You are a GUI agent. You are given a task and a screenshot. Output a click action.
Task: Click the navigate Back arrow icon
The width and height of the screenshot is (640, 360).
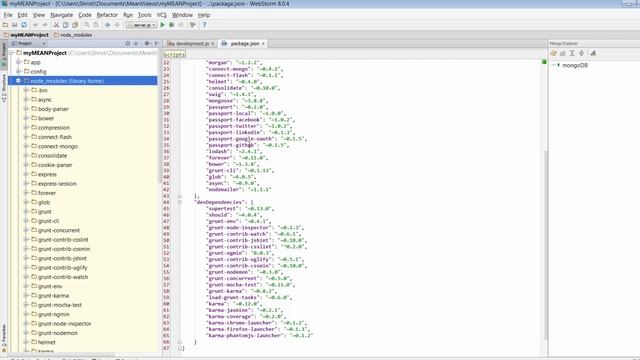(108, 25)
